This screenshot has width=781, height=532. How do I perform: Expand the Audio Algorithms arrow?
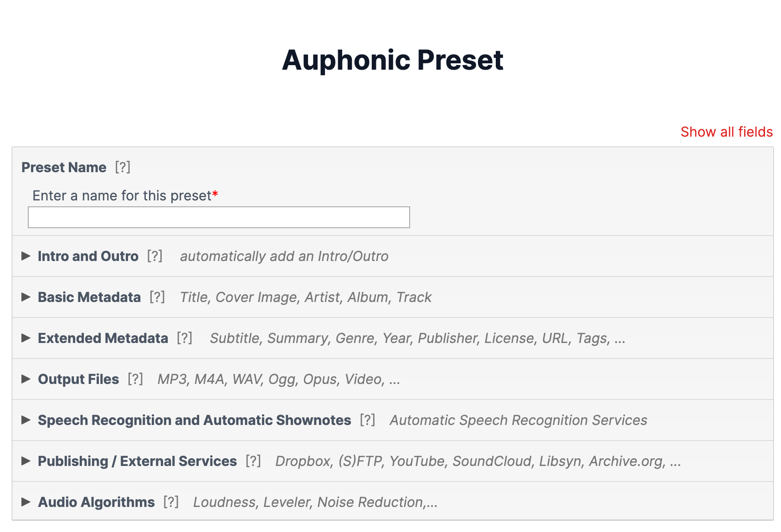(x=26, y=502)
